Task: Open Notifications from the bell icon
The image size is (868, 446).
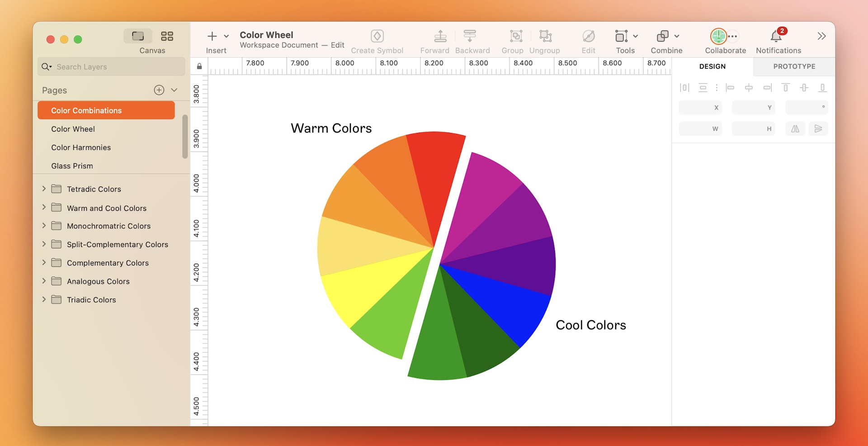Action: [x=776, y=36]
